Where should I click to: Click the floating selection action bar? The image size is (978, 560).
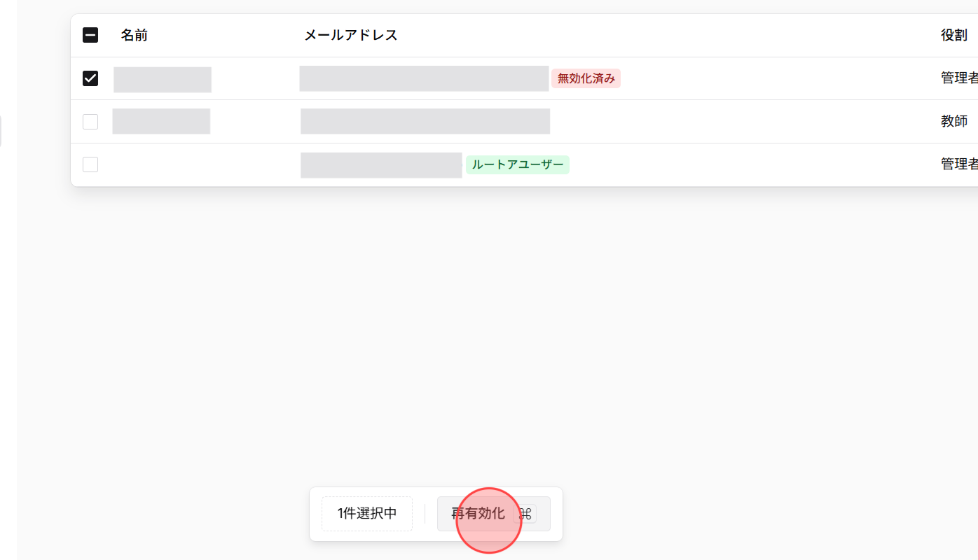436,514
